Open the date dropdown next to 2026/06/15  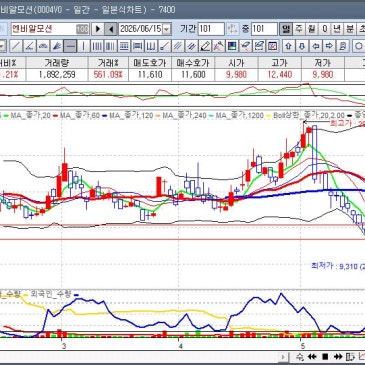167,29
